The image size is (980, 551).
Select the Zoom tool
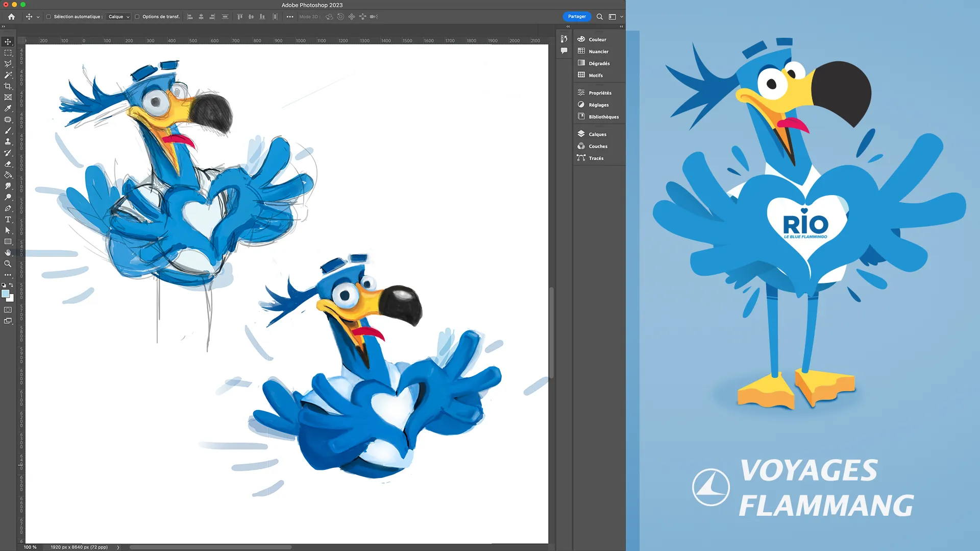pyautogui.click(x=8, y=263)
